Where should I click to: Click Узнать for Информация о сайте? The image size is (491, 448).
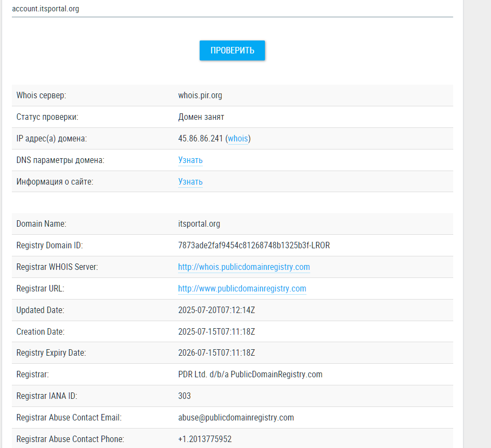pos(190,182)
